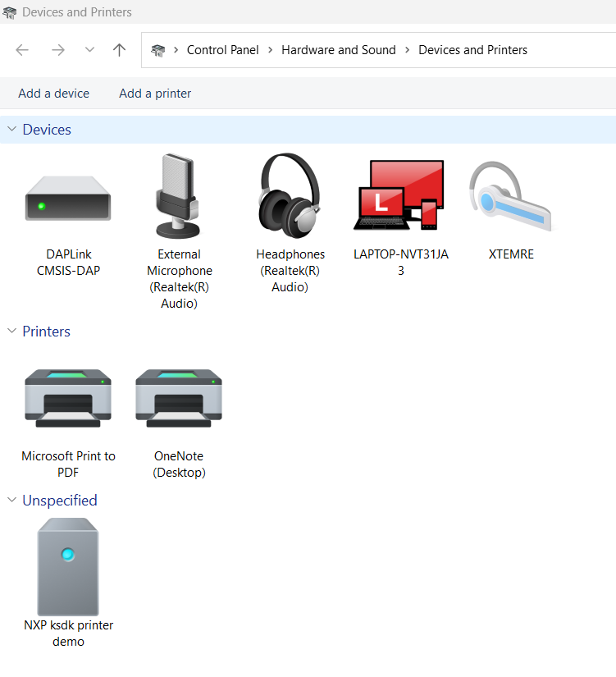Select the DAPLink CMSIS-DAP drive icon
The image size is (616, 677).
pyautogui.click(x=68, y=198)
